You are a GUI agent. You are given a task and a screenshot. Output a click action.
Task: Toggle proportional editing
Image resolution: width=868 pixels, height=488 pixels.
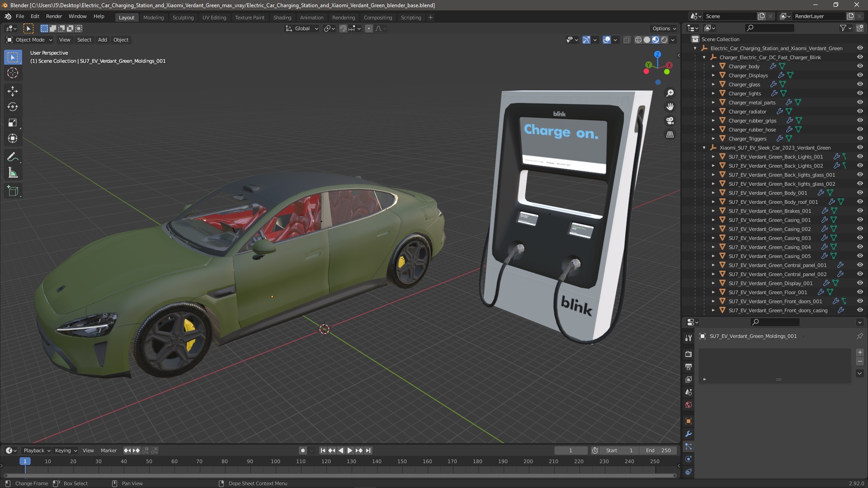pos(369,28)
